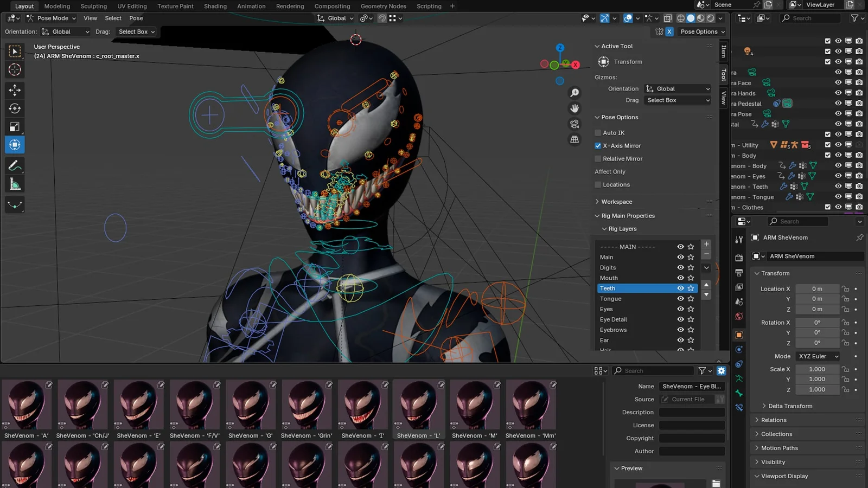Image resolution: width=868 pixels, height=488 pixels.
Task: Select the Move tool in the toolbar
Action: tap(15, 91)
